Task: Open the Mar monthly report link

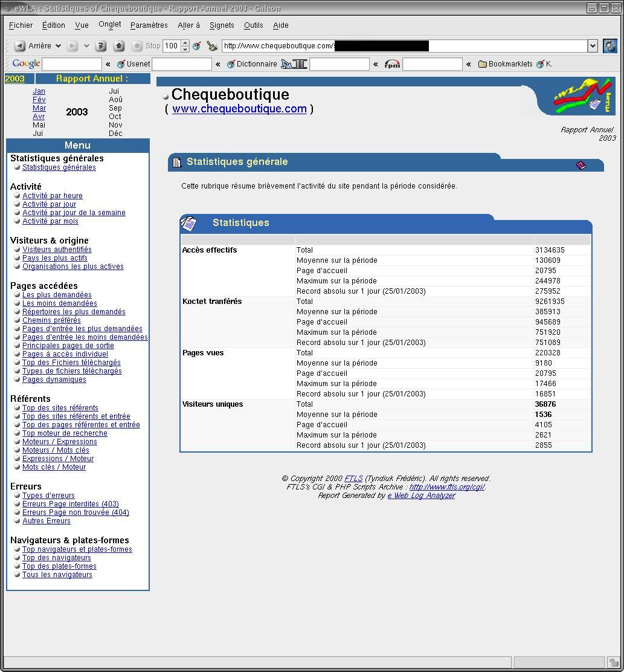Action: 39,108
